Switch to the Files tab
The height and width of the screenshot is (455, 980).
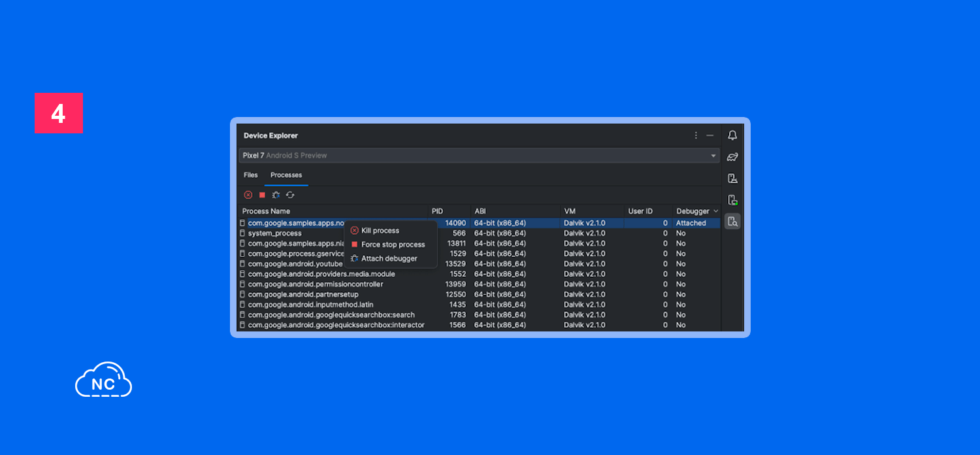[x=251, y=175]
